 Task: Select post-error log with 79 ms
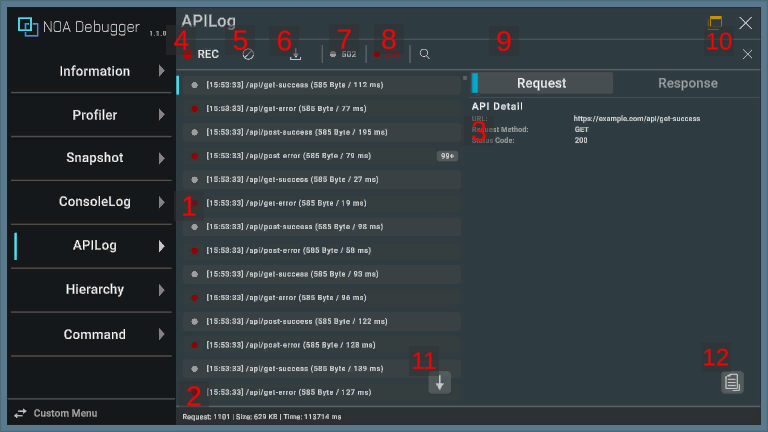322,156
